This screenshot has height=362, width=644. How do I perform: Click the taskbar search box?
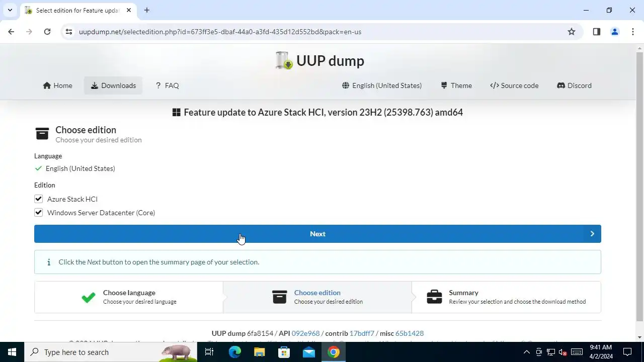pyautogui.click(x=111, y=352)
